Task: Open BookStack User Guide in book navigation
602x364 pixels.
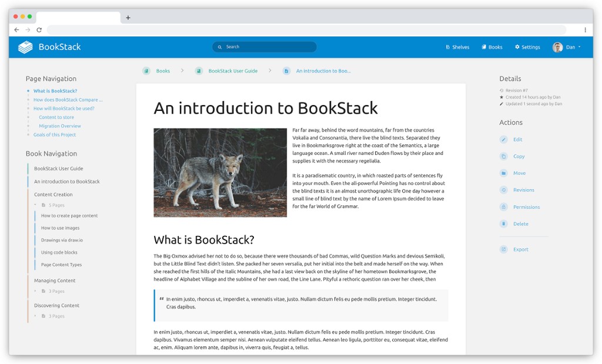Action: tap(58, 168)
